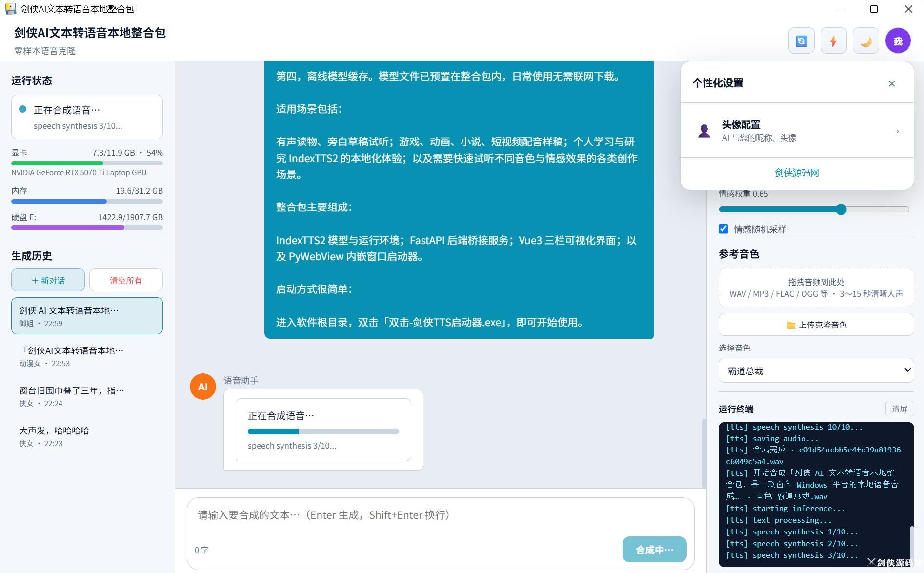This screenshot has width=924, height=573.
Task: Toggle the 情感随机采样 checkbox
Action: coord(723,229)
